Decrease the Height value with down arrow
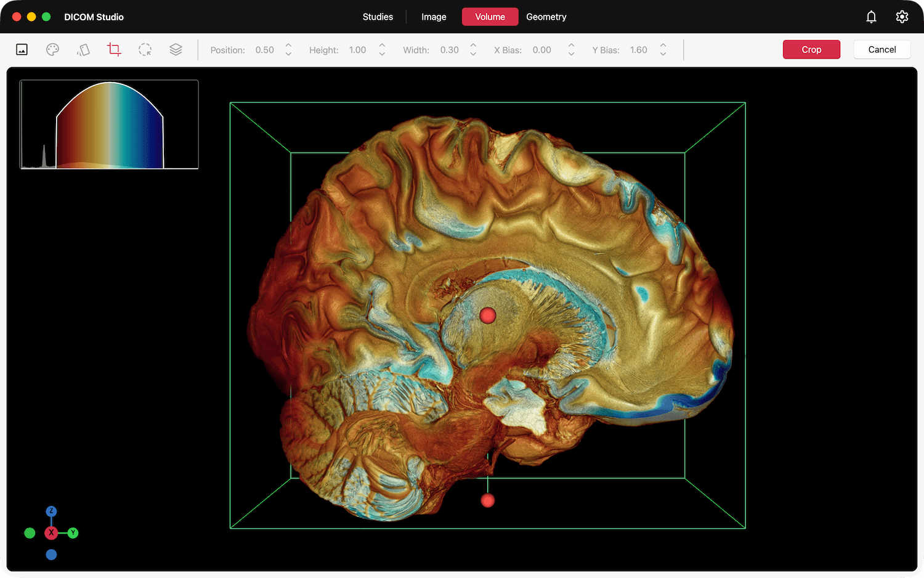 point(382,54)
